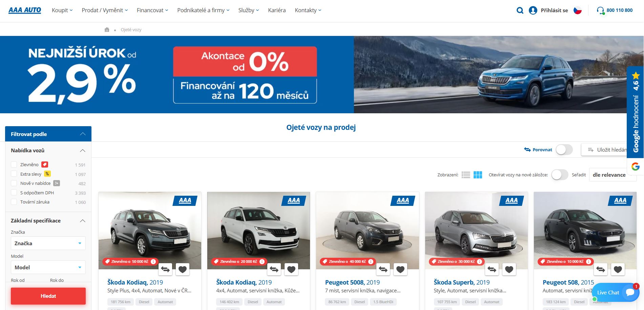Favorite the first Škoda Kodiaq with heart
644x310 pixels.
(183, 269)
